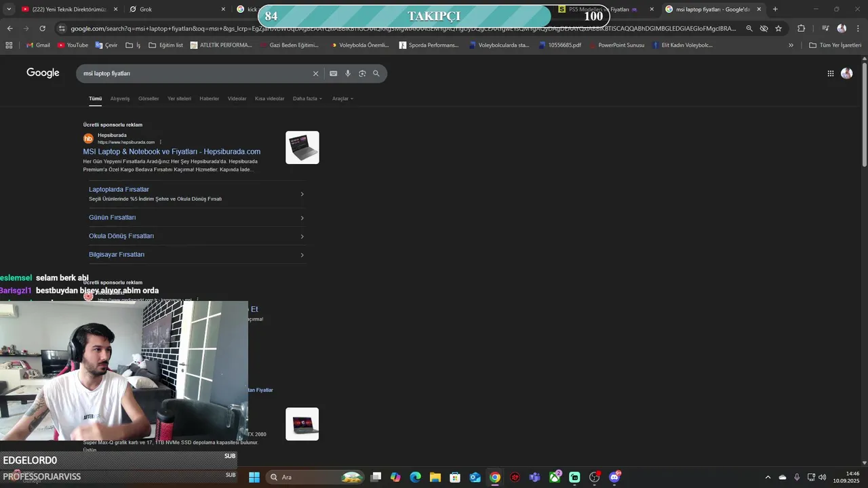
Task: Switch to Kısa videolar tab
Action: coord(269,98)
